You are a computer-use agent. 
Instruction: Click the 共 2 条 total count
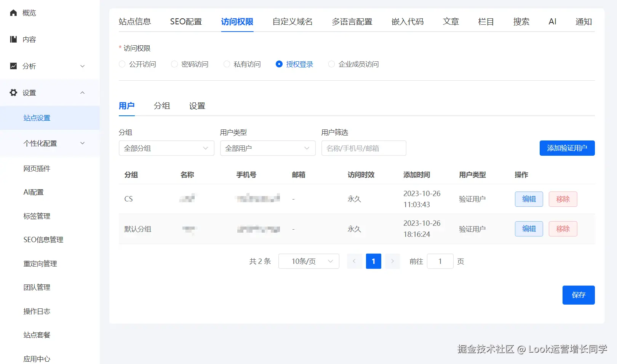[260, 261]
